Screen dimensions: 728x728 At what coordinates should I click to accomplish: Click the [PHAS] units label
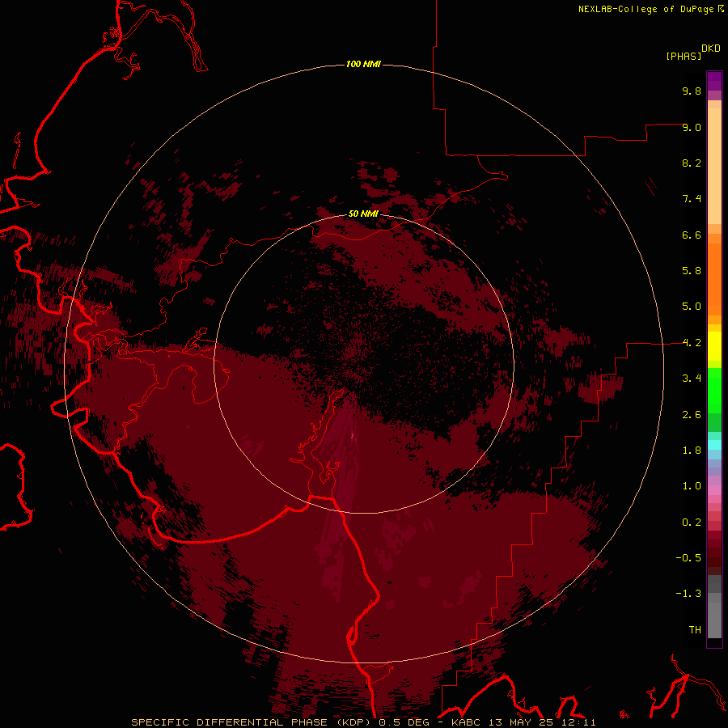[684, 57]
